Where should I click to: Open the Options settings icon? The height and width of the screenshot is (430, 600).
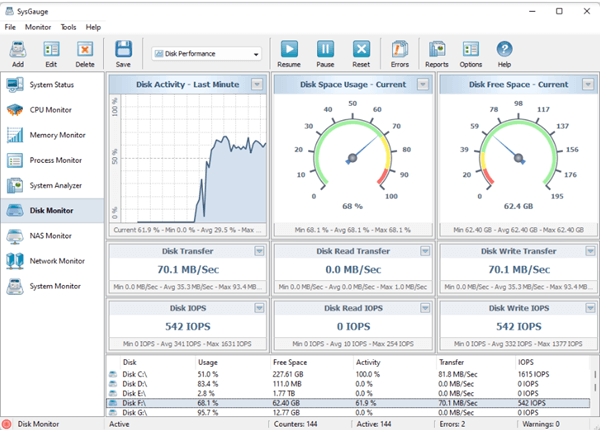(x=470, y=50)
